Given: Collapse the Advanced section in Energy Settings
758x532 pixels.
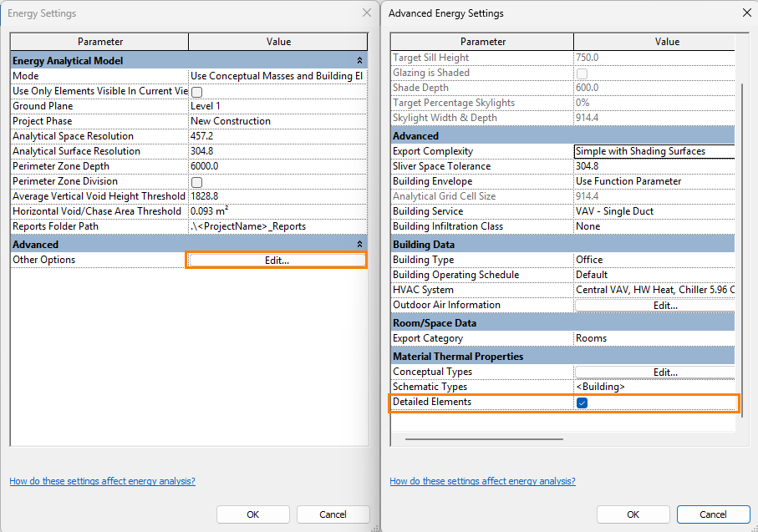Looking at the screenshot, I should click(x=359, y=245).
